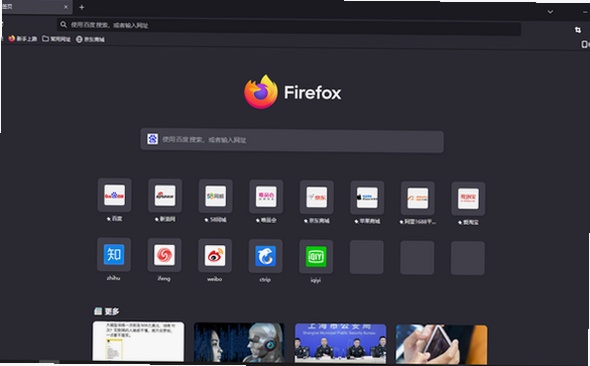The image size is (590, 366).
Task: Open the story card showing a text document
Action: (138, 341)
